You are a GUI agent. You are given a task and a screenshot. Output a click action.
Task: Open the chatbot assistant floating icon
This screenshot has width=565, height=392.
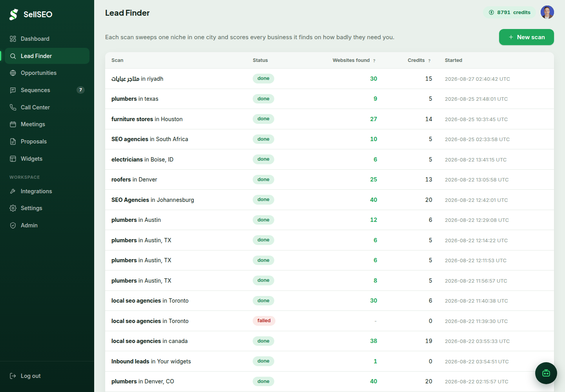click(x=546, y=373)
